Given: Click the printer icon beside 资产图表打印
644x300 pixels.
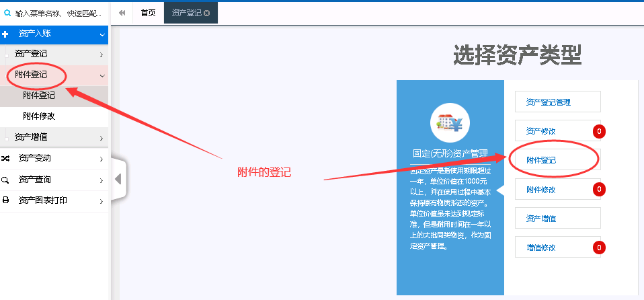Looking at the screenshot, I should click(x=5, y=200).
